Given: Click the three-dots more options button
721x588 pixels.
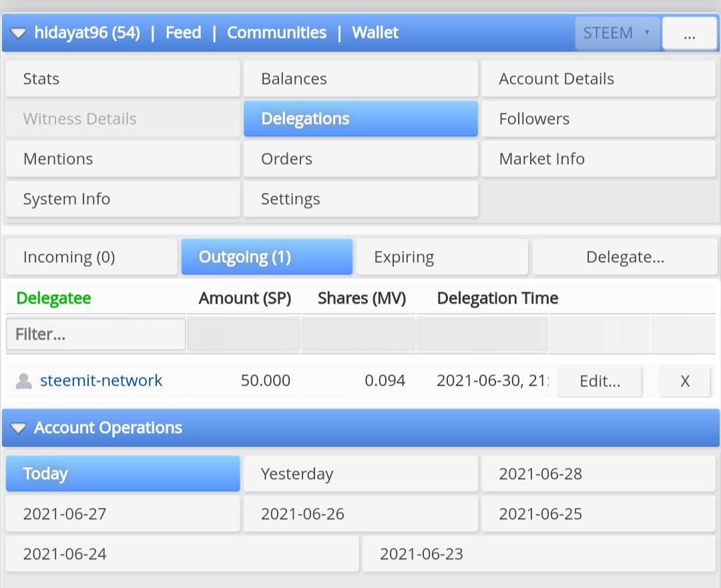Looking at the screenshot, I should point(689,33).
